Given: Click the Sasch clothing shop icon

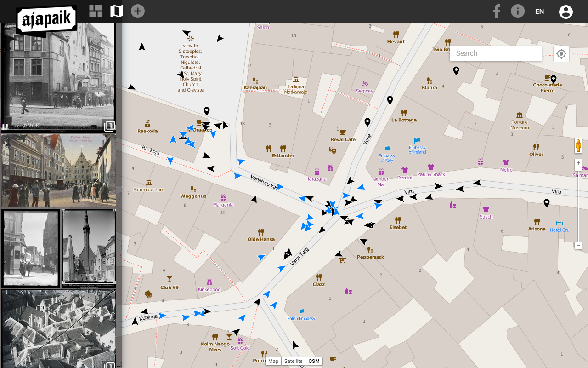Looking at the screenshot, I should [486, 209].
